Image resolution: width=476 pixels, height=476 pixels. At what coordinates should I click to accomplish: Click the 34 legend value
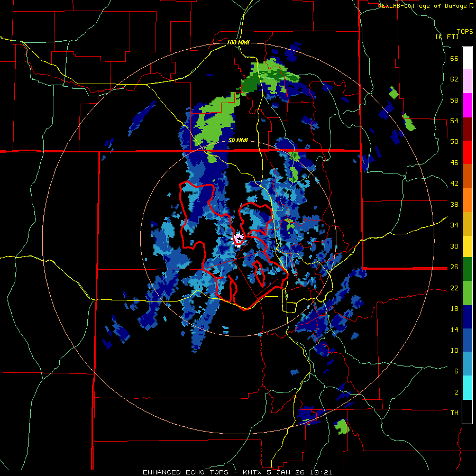[x=454, y=225]
